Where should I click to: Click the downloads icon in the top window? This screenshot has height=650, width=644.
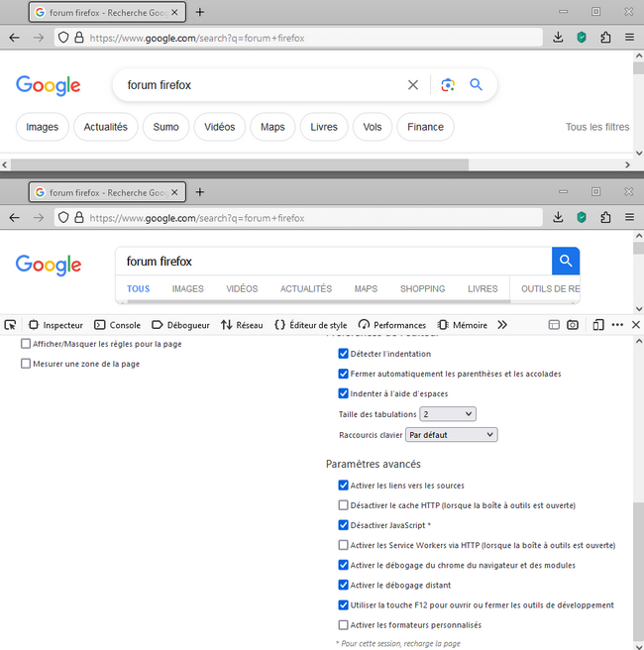point(558,38)
